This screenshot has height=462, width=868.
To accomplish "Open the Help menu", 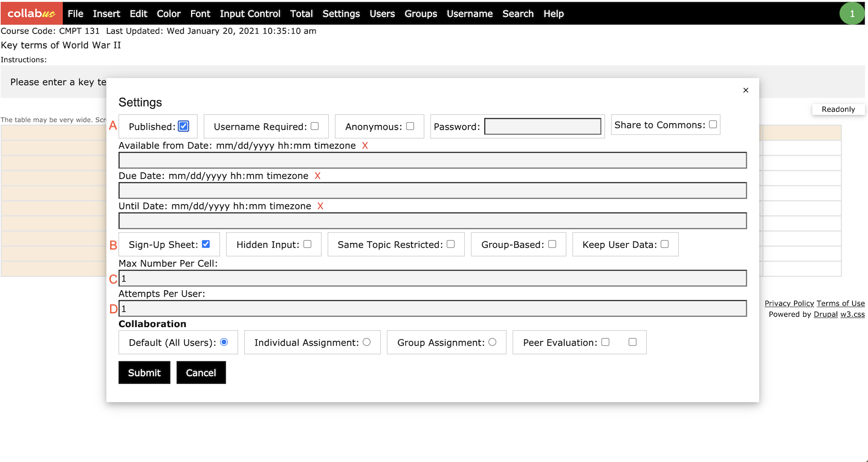I will [554, 13].
